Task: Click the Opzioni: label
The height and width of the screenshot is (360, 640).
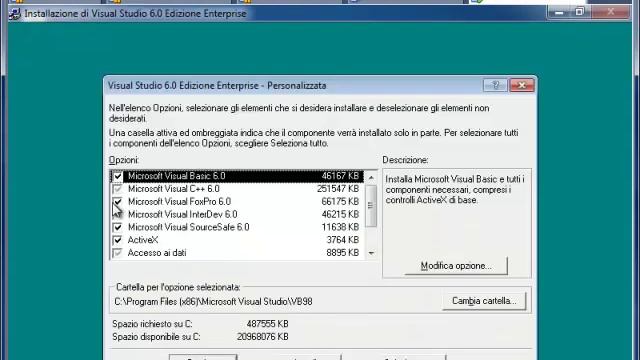Action: 124,160
